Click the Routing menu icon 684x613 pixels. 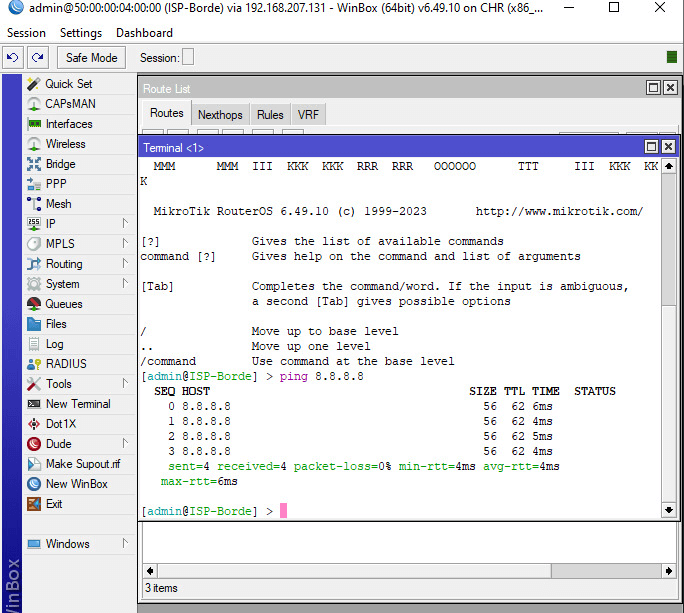coord(34,264)
